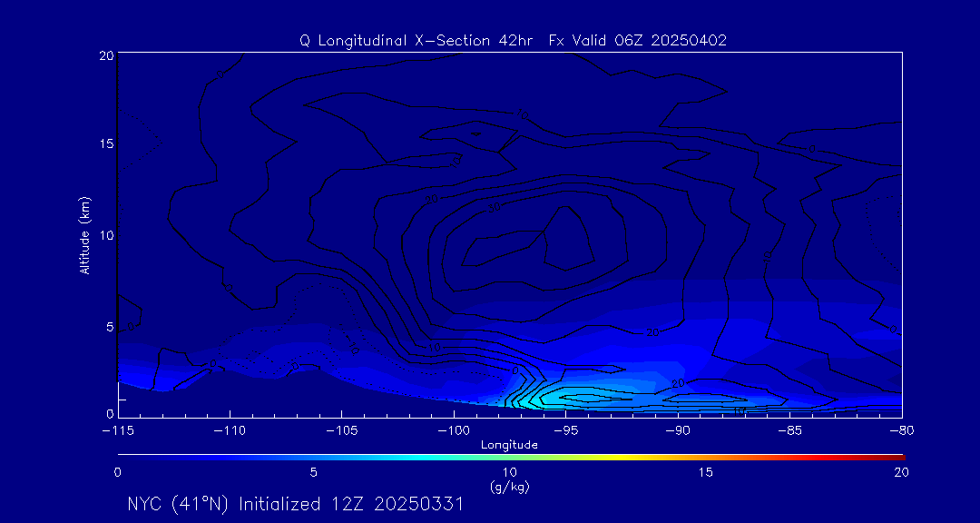Viewport: 980px width, 523px height.
Task: Click altitude axis tick label '0'
Action: (110, 413)
